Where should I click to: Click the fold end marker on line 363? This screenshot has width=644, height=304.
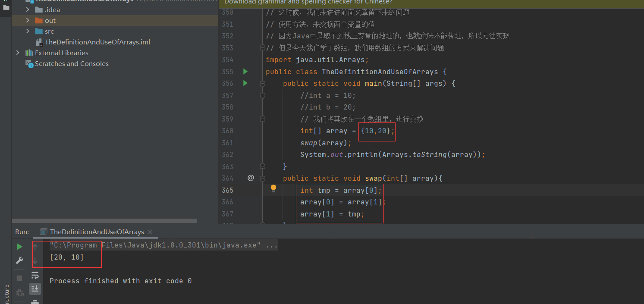pyautogui.click(x=262, y=166)
